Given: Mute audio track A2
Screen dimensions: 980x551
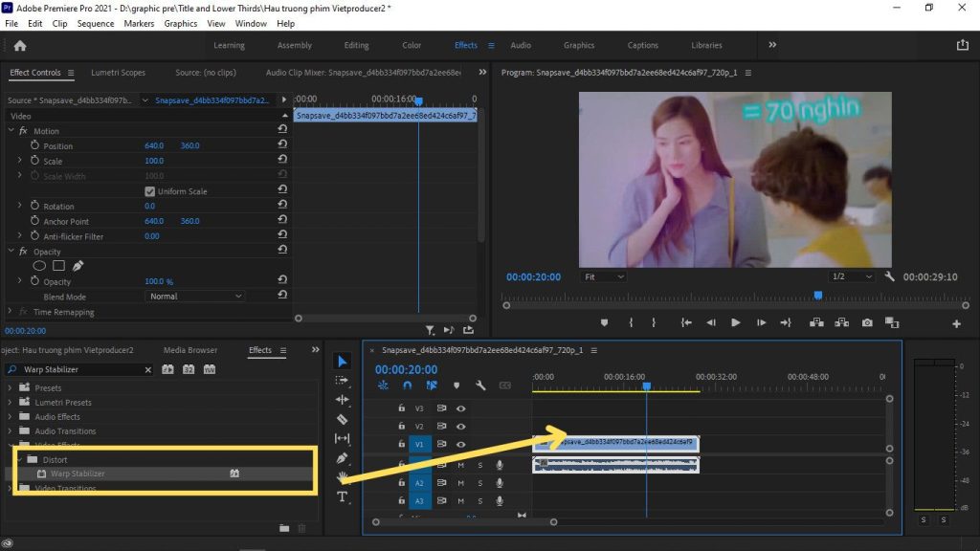Looking at the screenshot, I should (x=461, y=483).
